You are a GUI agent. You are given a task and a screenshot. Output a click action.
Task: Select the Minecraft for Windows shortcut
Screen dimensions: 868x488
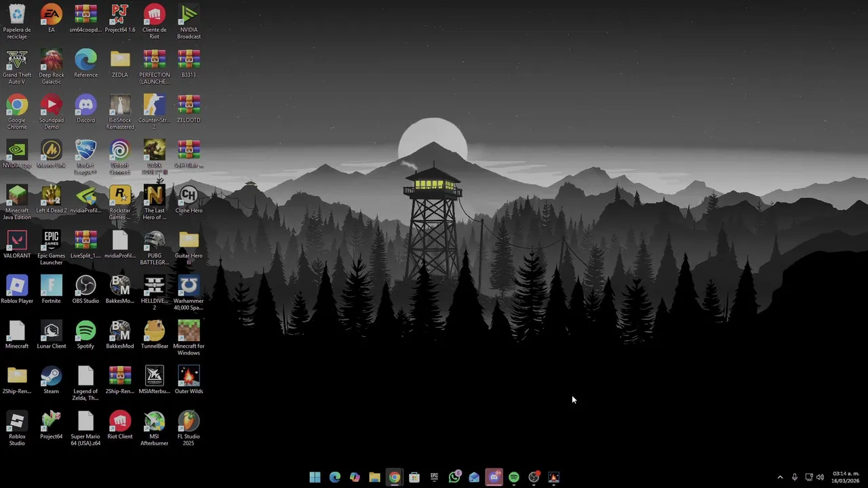pos(189,338)
